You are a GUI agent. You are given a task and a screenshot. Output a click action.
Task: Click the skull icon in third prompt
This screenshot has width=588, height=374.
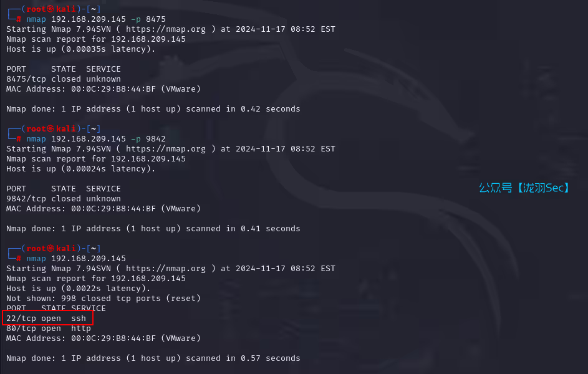coord(51,248)
